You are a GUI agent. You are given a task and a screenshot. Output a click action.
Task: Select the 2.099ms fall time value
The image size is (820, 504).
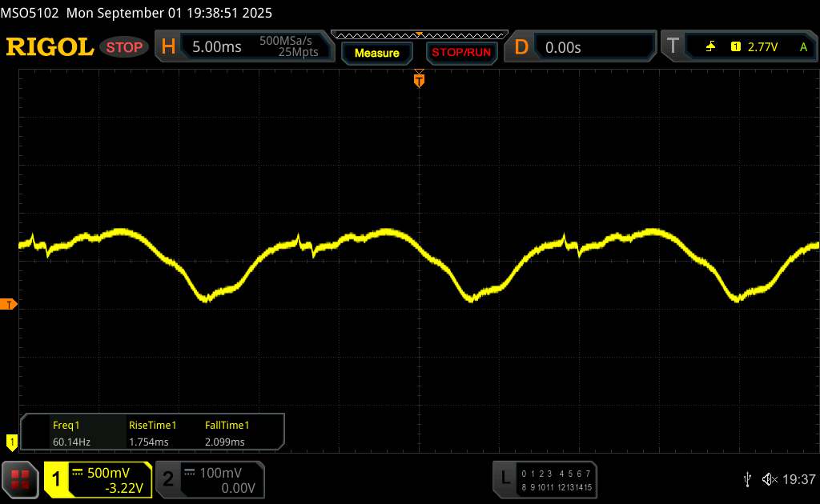(x=225, y=442)
